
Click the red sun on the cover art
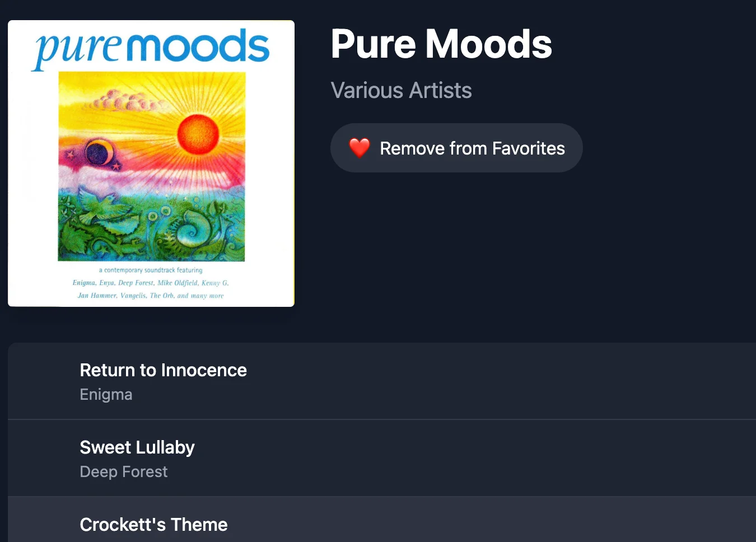[x=198, y=133]
